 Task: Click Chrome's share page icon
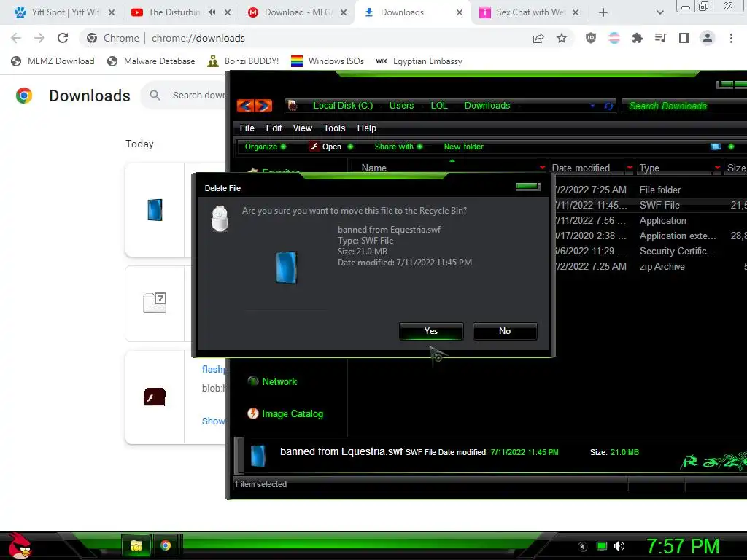538,38
